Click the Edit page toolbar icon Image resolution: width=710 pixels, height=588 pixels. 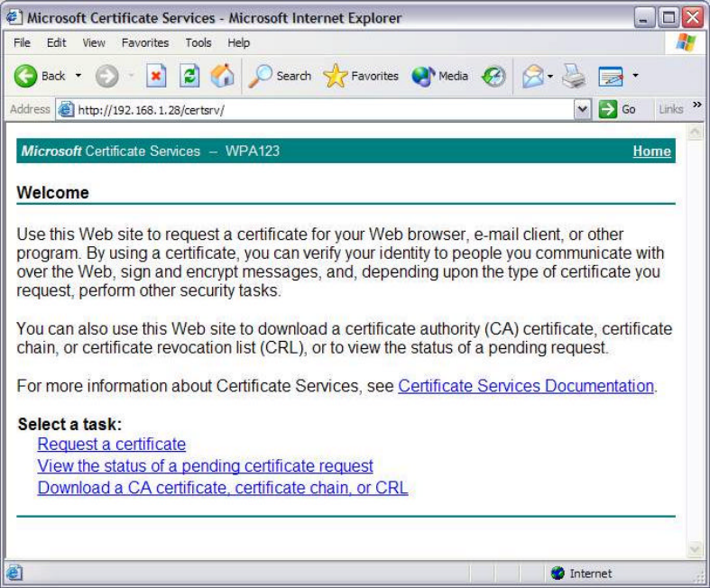611,76
